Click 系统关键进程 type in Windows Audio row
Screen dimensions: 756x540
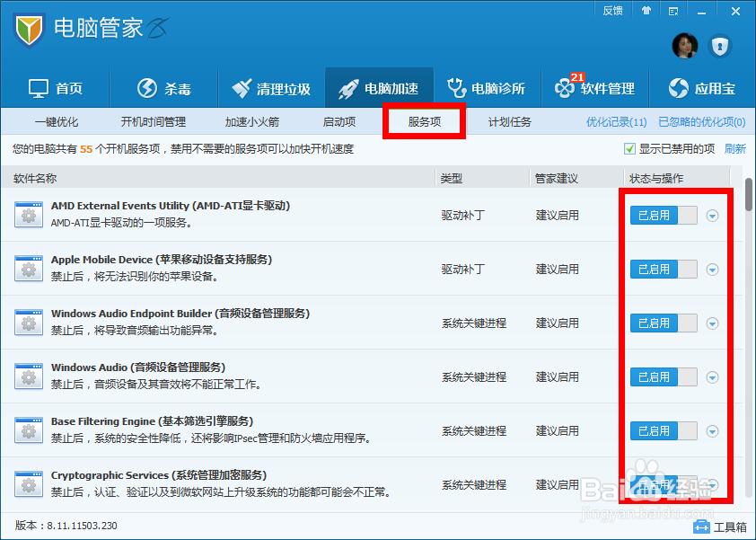(x=474, y=376)
